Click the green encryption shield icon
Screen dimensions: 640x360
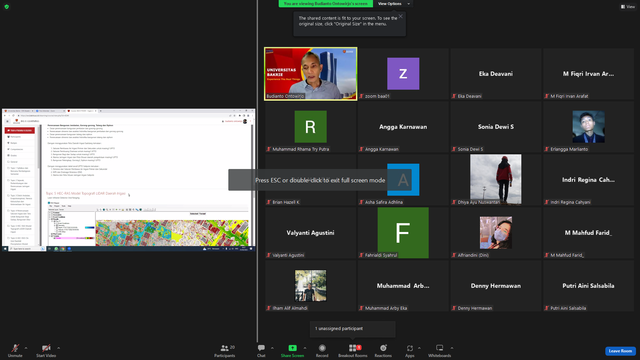[x=7, y=7]
